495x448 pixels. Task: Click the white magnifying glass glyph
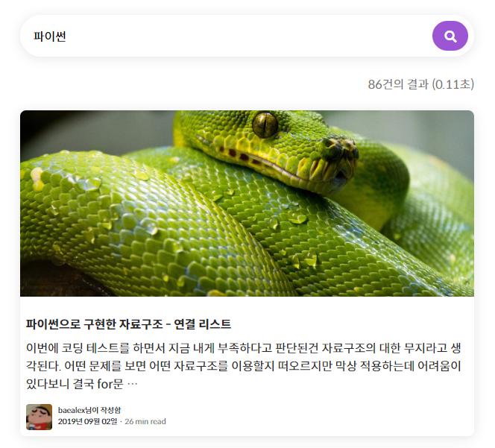[450, 37]
